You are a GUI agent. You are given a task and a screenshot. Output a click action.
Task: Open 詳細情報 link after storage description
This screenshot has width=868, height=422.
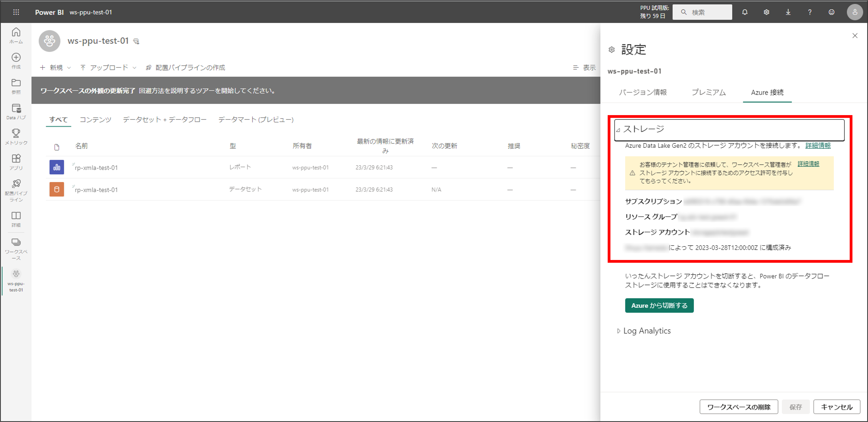click(818, 145)
